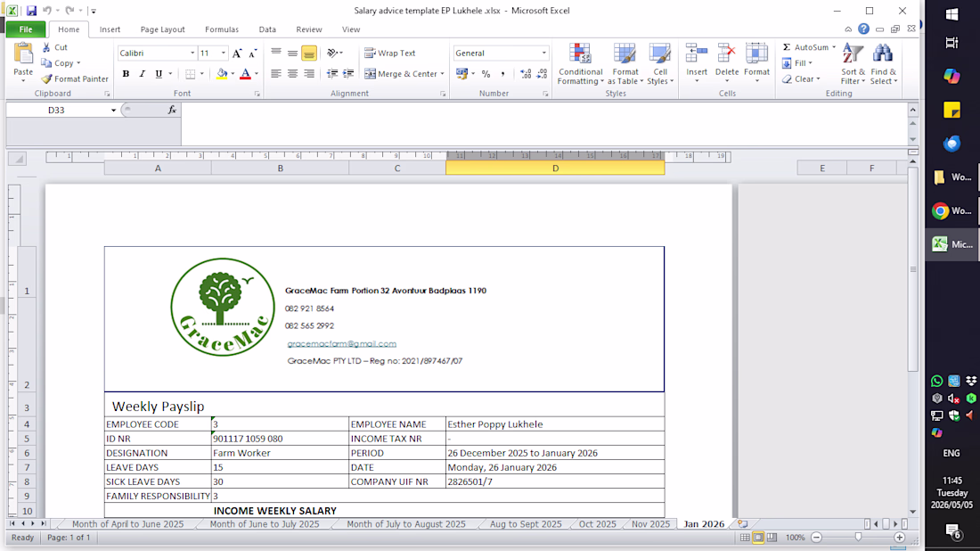Click the Copy icon
The image size is (980, 551).
click(x=46, y=63)
